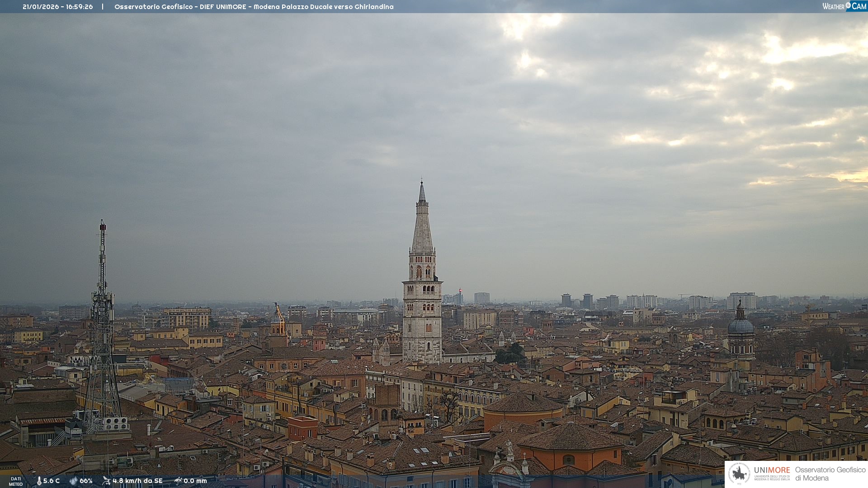Click the Osservatorio Geofisico DIEF UNIMORE title text
This screenshot has height=488, width=868.
(x=254, y=7)
